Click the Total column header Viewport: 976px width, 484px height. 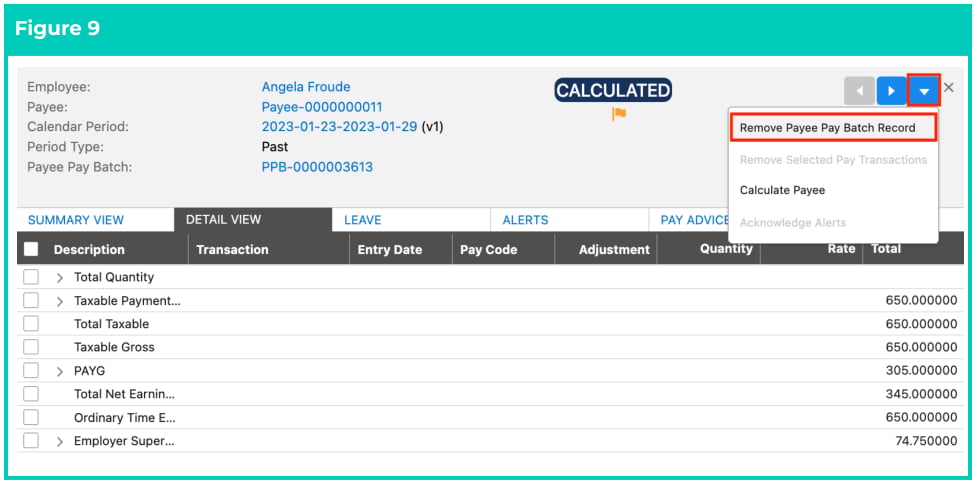886,249
